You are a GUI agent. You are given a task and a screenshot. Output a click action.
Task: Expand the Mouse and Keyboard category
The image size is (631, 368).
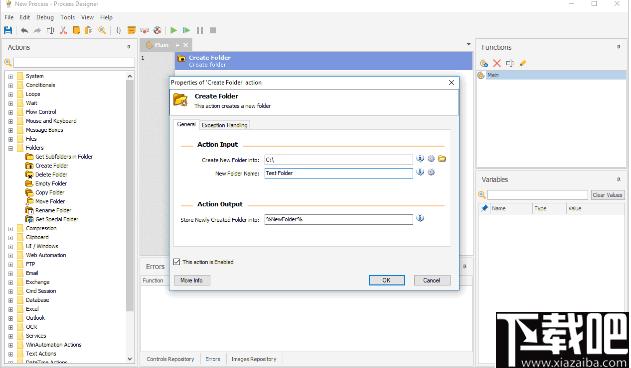coord(10,121)
